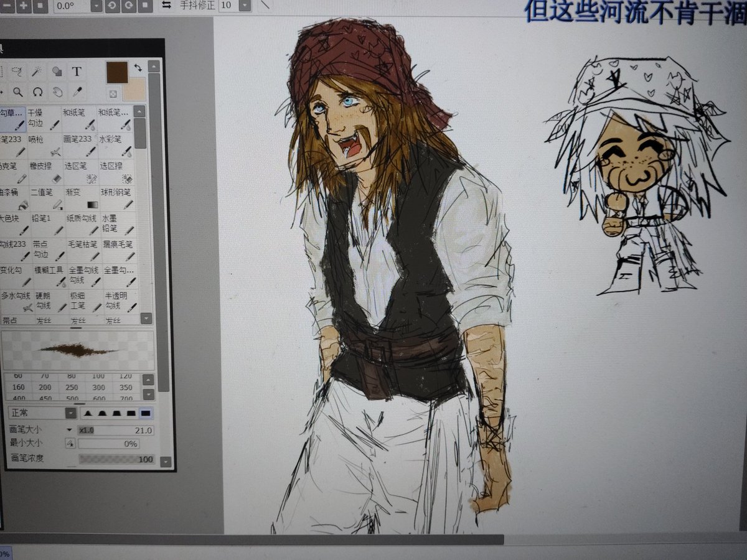Select the Lasso selection tool
The image size is (747, 560).
pos(19,70)
